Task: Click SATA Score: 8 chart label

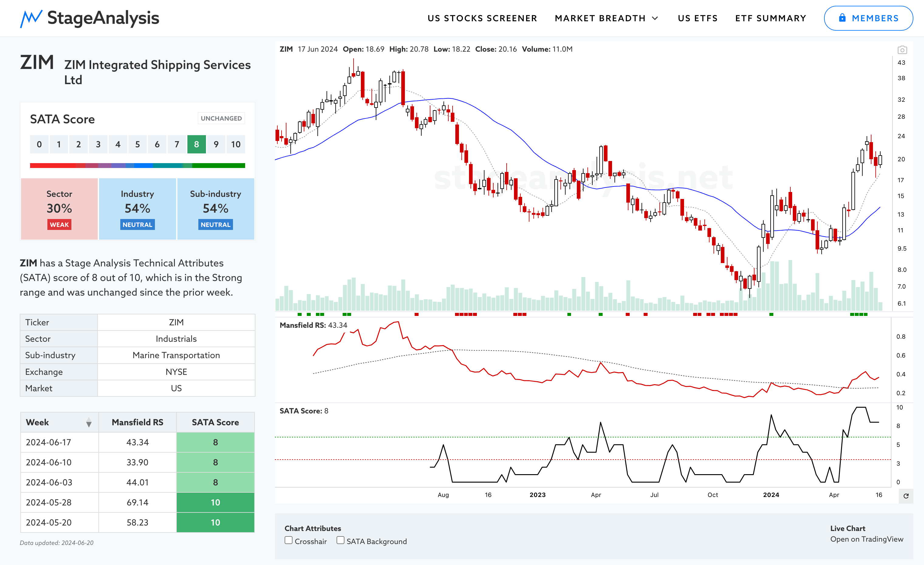Action: pos(304,411)
